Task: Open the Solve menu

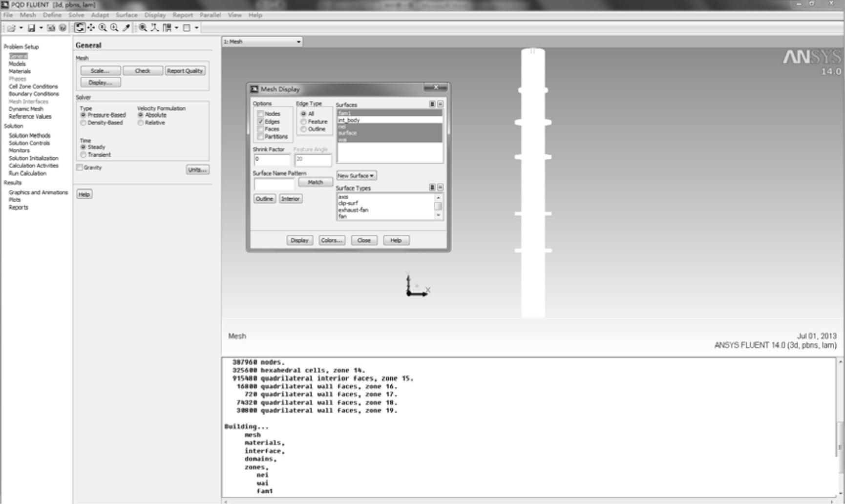Action: [76, 15]
